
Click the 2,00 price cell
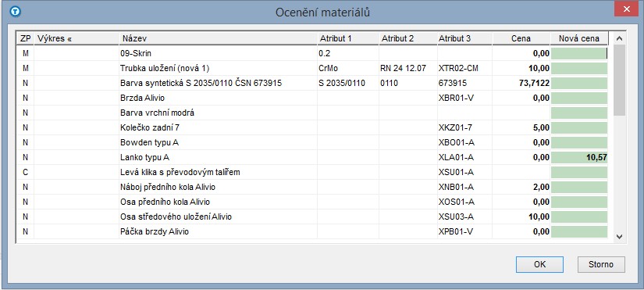[x=541, y=187]
